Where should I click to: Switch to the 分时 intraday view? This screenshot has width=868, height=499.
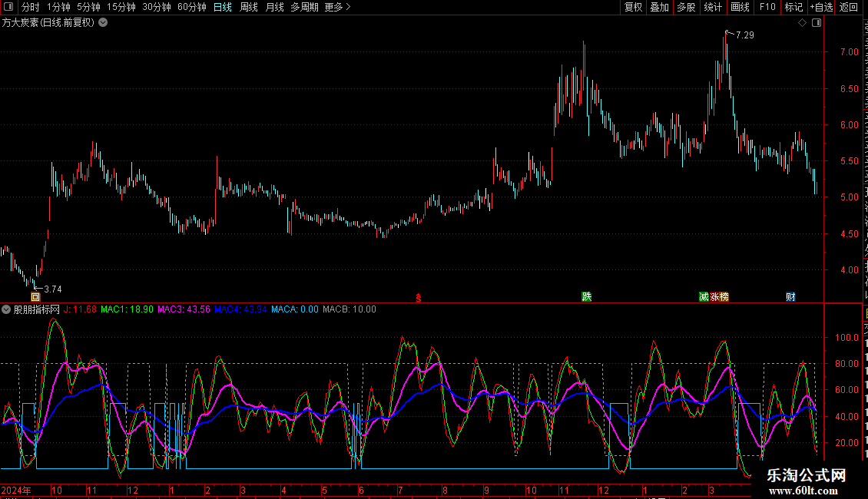pyautogui.click(x=31, y=7)
